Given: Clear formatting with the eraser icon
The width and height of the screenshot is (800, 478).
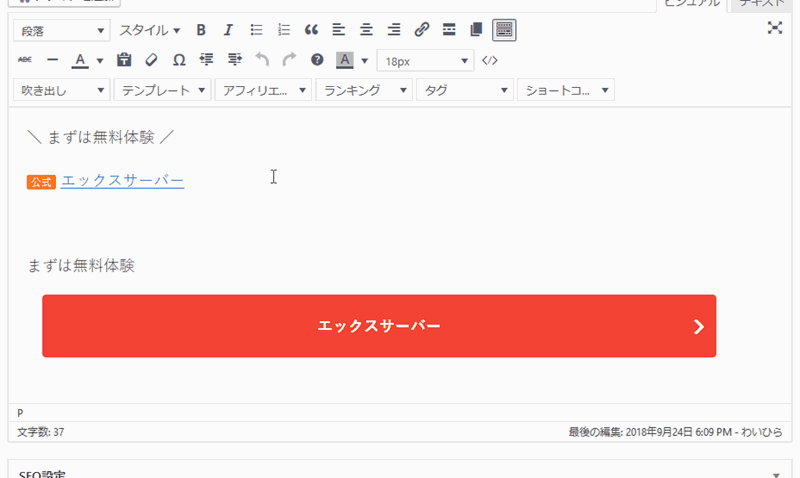Looking at the screenshot, I should 151,60.
